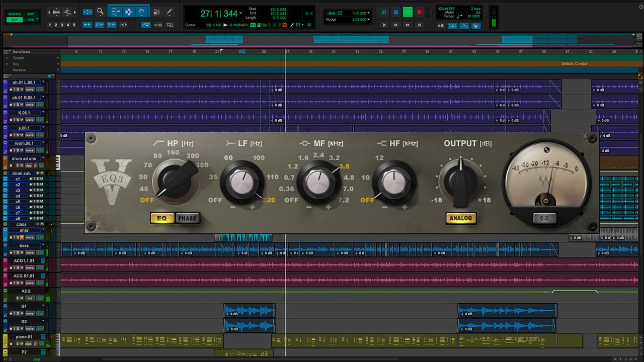Click the Wait for Note icon

440,26
